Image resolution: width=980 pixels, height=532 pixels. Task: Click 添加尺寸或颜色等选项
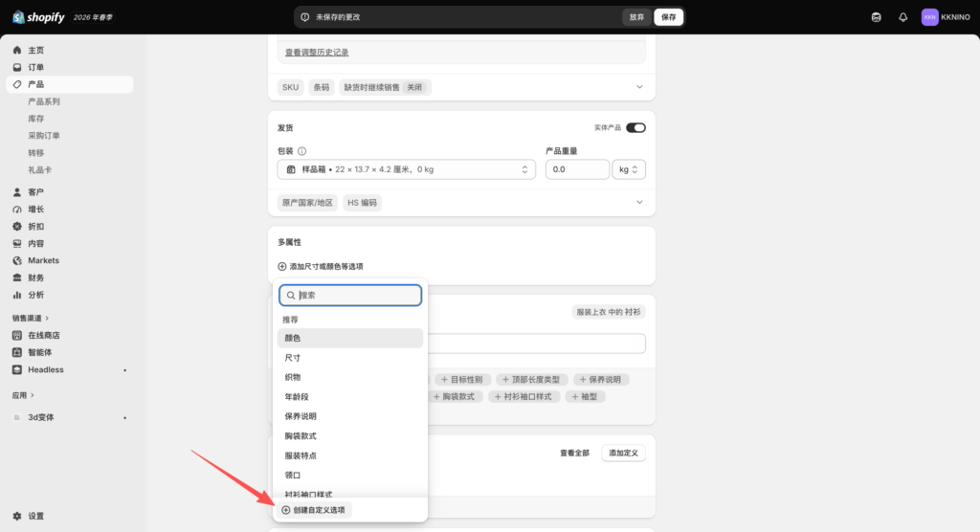(320, 266)
